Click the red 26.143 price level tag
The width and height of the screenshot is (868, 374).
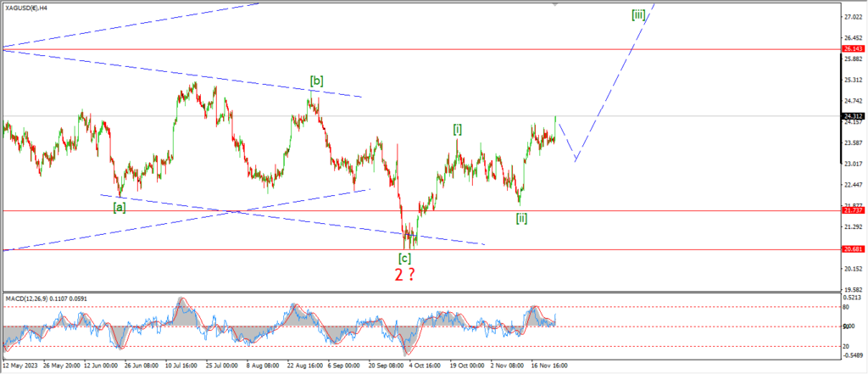tap(853, 50)
